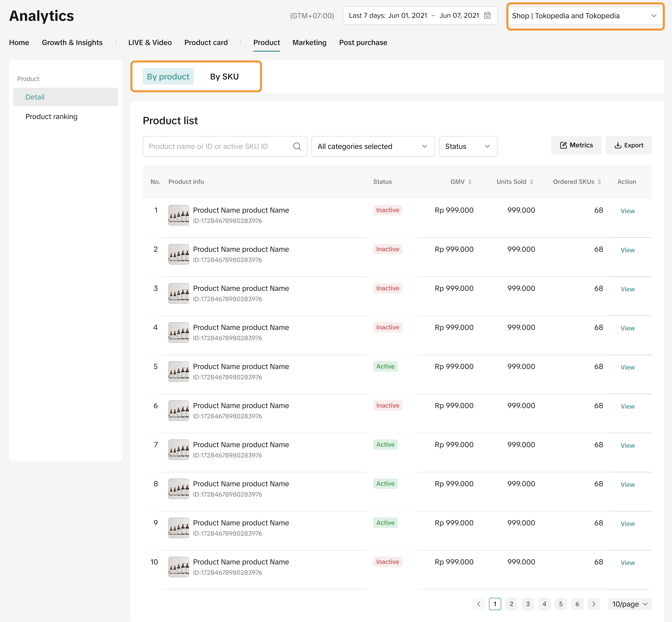Screen dimensions: 672x622
Task: Open the Shop Tokopedia selector dropdown
Action: pos(585,16)
